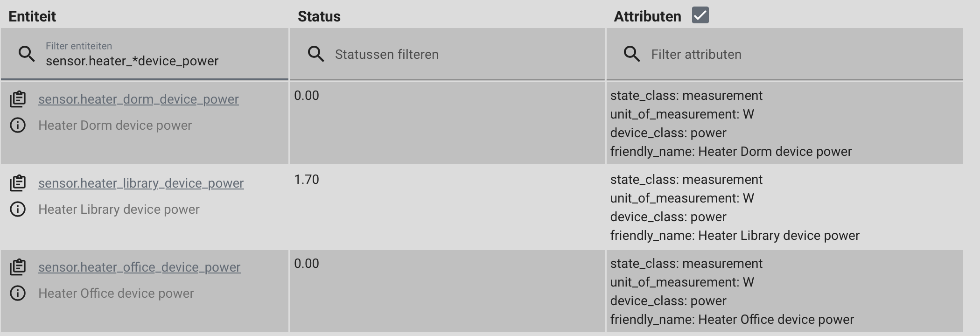The width and height of the screenshot is (980, 336).
Task: Click the magnifier icon in entity filter
Action: [26, 54]
